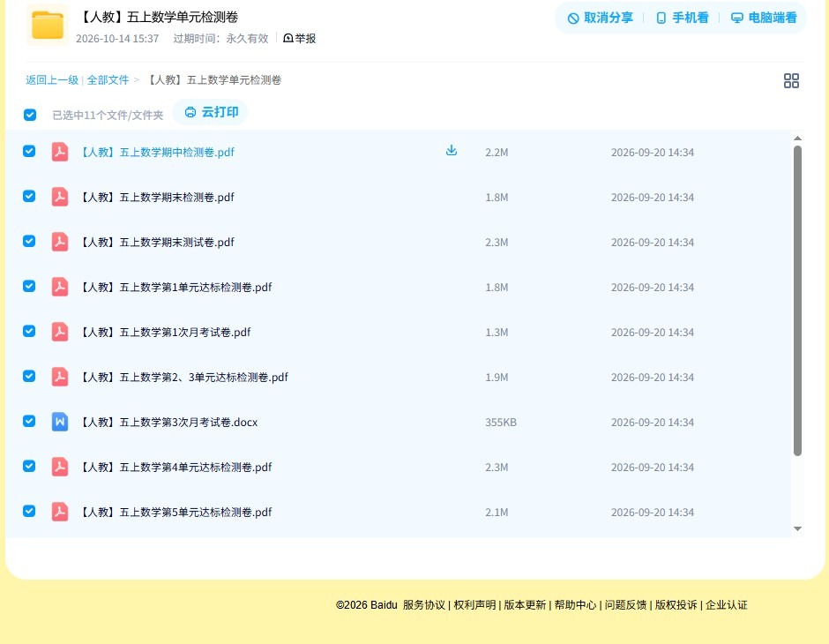Viewport: 829px width, 644px height.
Task: Switch to grid view layout
Action: (791, 80)
